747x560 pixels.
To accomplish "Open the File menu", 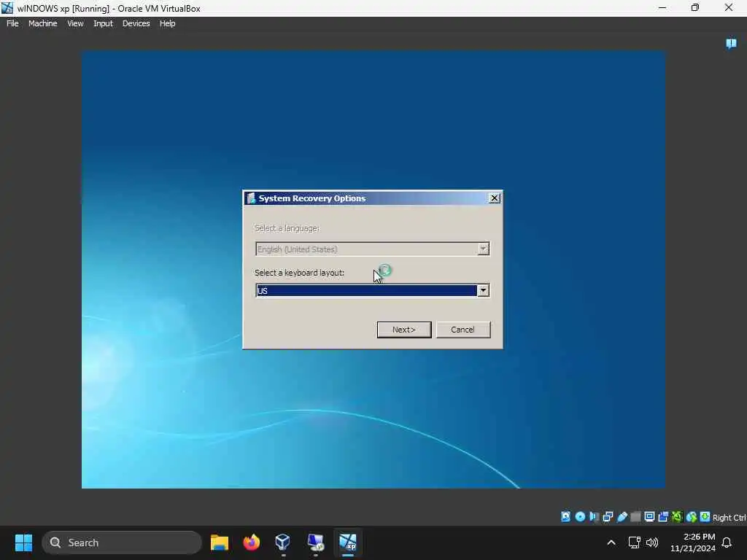I will tap(12, 23).
